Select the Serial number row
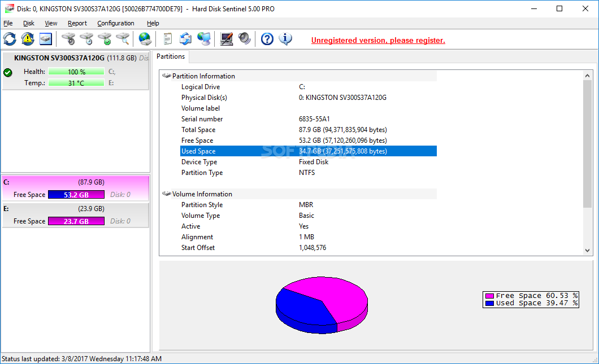Viewport: 599px width, 364px height. click(x=309, y=119)
